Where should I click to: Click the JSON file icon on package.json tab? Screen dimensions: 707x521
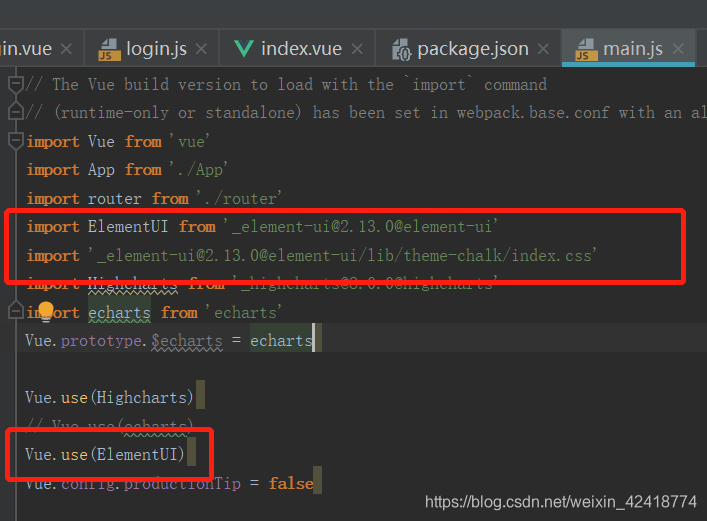401,50
